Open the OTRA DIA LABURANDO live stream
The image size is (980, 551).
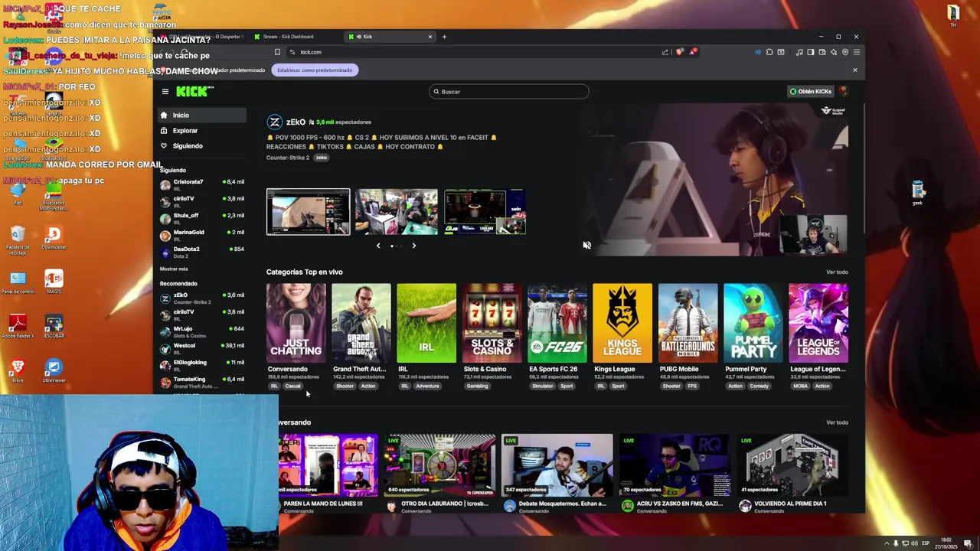pyautogui.click(x=439, y=465)
